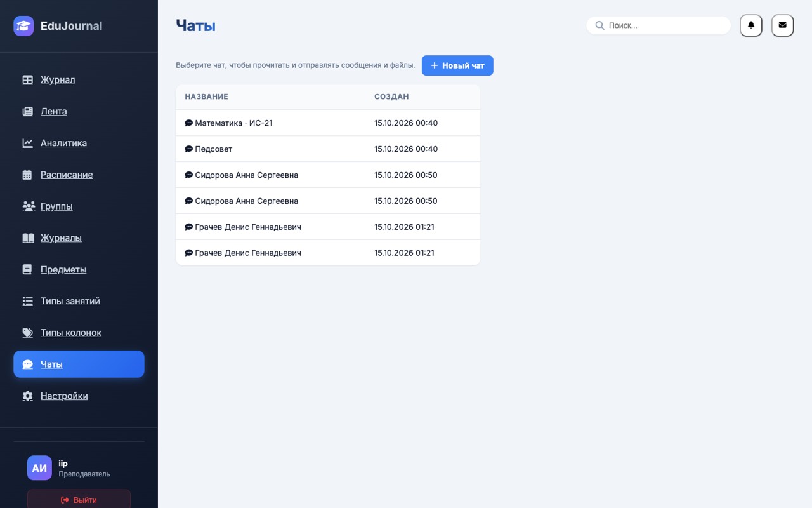Open the Журнал section
This screenshot has width=812, height=508.
click(x=79, y=80)
